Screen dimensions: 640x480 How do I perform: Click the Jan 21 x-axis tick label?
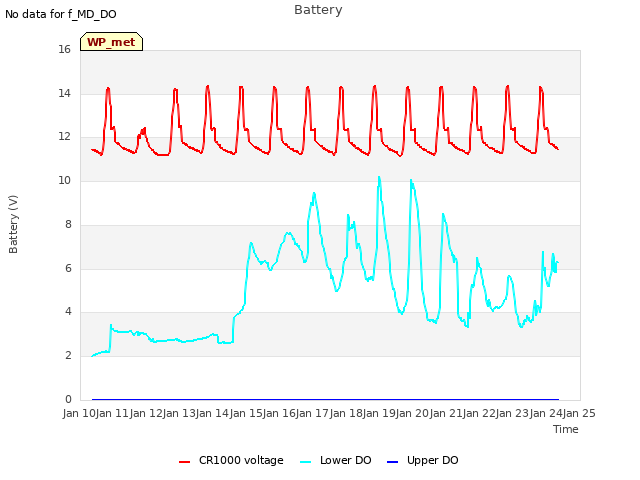click(446, 413)
